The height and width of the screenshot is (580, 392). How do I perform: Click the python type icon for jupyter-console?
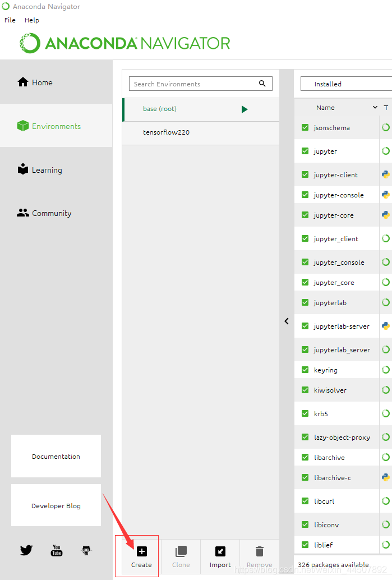386,195
